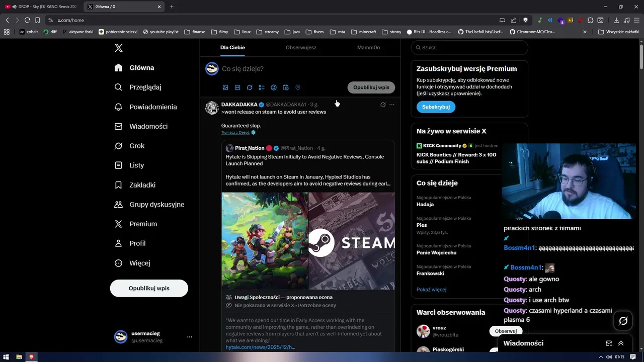Show hidden bookmarks with the double chevron
This screenshot has height=362, width=644.
pyautogui.click(x=585, y=32)
